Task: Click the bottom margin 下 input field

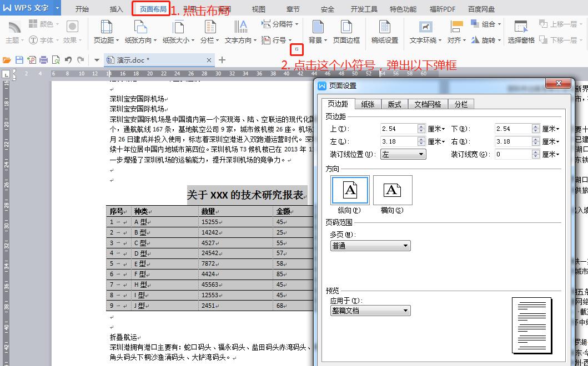Action: [512, 129]
